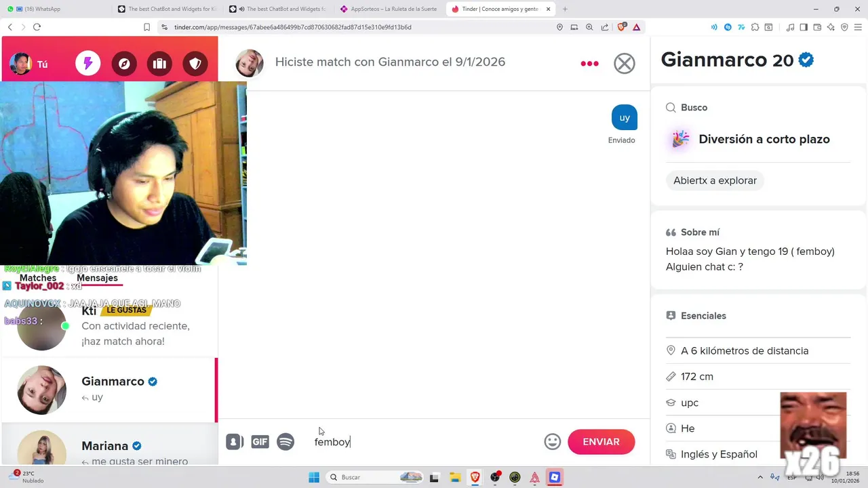The image size is (868, 488).
Task: Click the 'A 6 kilómetros de distancia' row
Action: [758, 350]
